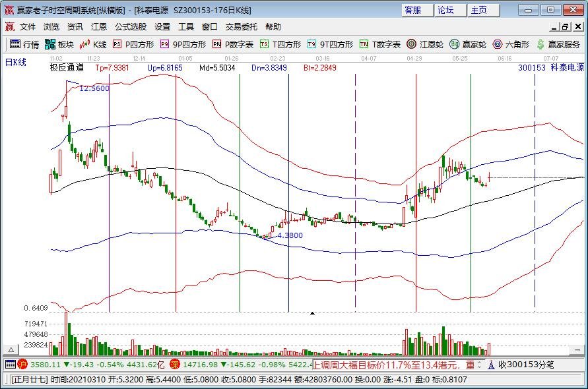Screen dimensions: 588x389
Task: Click the Up=6.8165 indicator value
Action: 164,68
